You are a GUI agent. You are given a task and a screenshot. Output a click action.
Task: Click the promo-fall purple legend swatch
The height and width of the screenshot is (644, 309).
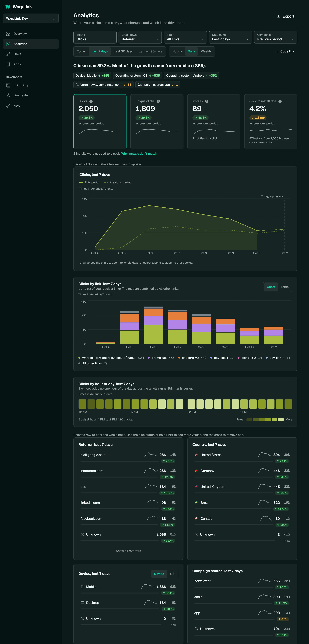pyautogui.click(x=149, y=358)
